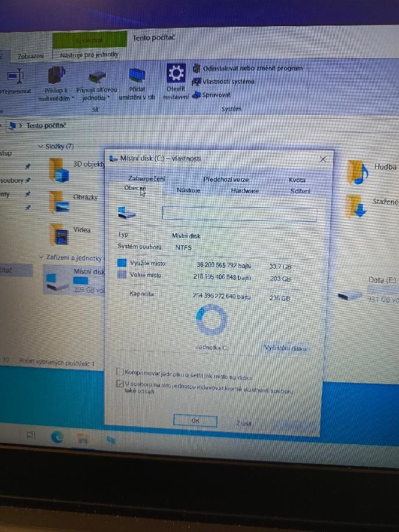
Task: Open the Obrázky folder
Action: (x=59, y=203)
